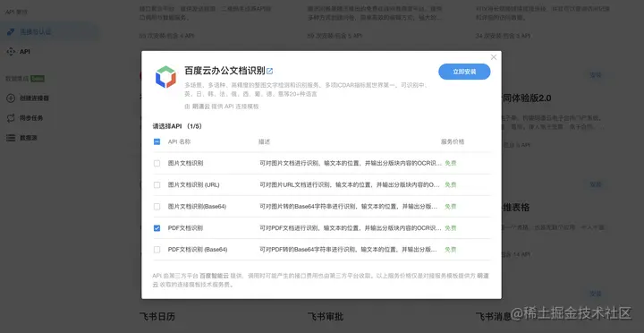Viewport: 644px width, 333px height.
Task: Check the PDF文档识别 (Base64) checkbox
Action: click(157, 250)
